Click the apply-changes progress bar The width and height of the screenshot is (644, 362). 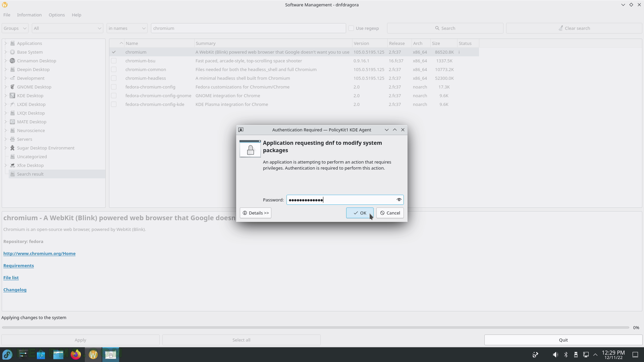click(x=315, y=327)
